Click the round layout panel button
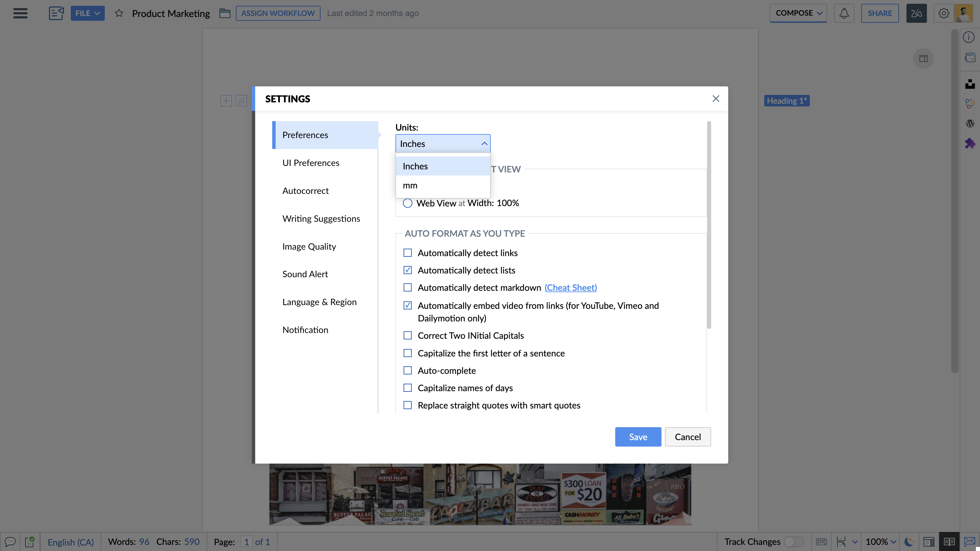Screen dimensions: 980x551 (923, 59)
